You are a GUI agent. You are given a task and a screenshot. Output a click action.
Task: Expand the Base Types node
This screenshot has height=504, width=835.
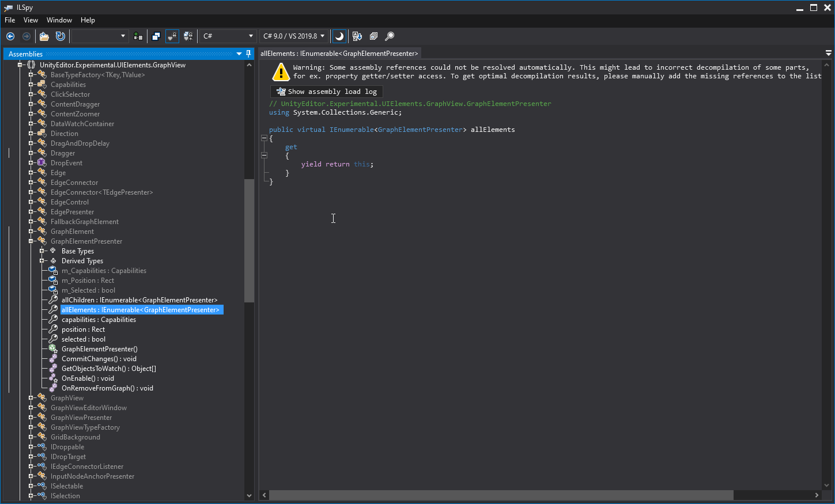click(x=43, y=251)
